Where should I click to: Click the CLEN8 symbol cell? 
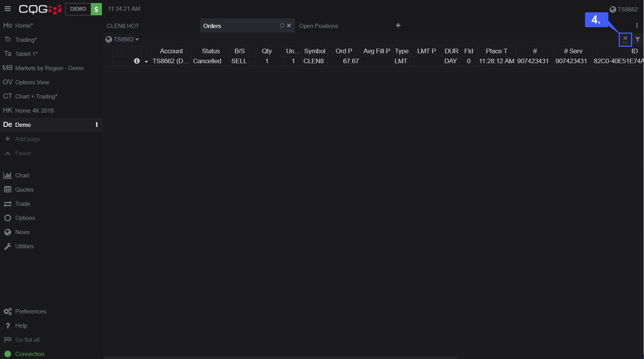click(x=314, y=61)
